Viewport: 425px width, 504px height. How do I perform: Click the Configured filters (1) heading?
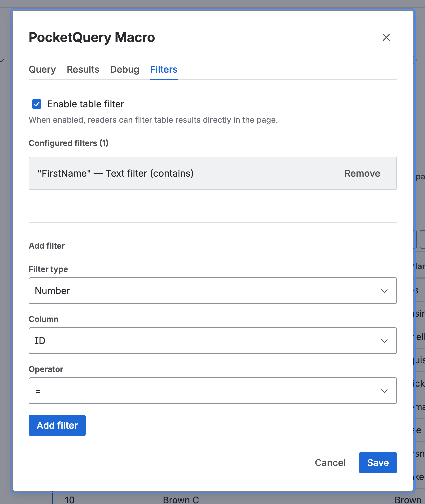[x=69, y=143]
